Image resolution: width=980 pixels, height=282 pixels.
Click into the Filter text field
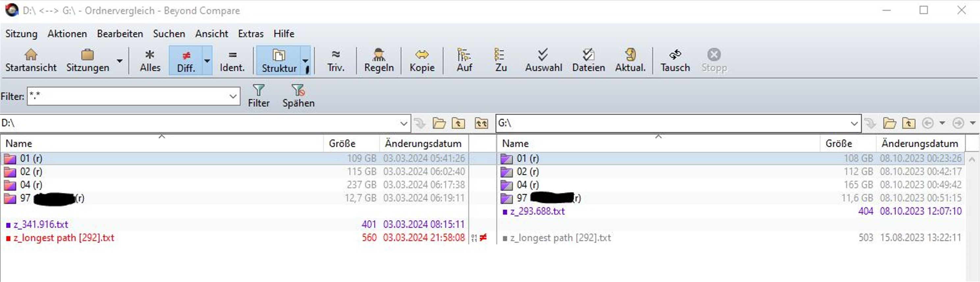pos(127,96)
